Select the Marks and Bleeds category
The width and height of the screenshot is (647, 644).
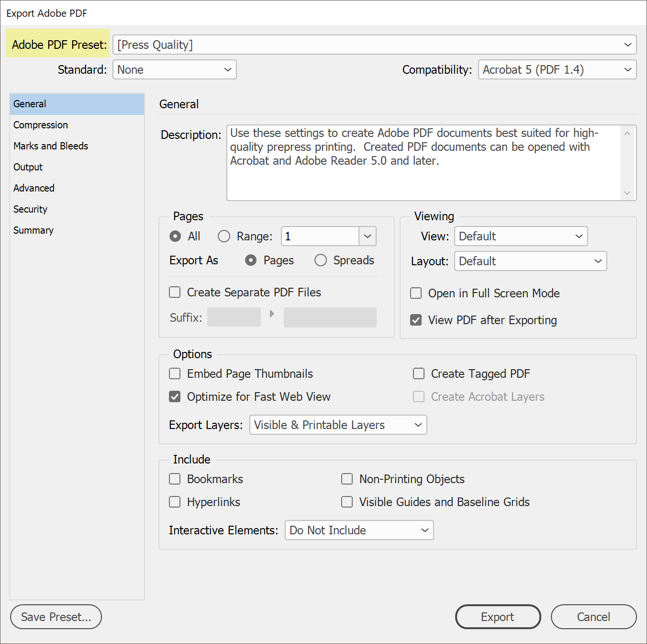pos(77,146)
